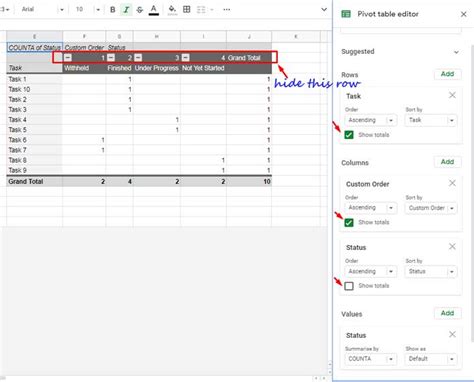This screenshot has height=382, width=474.
Task: Click the pivot editor vertical scrollbar
Action: [472, 193]
